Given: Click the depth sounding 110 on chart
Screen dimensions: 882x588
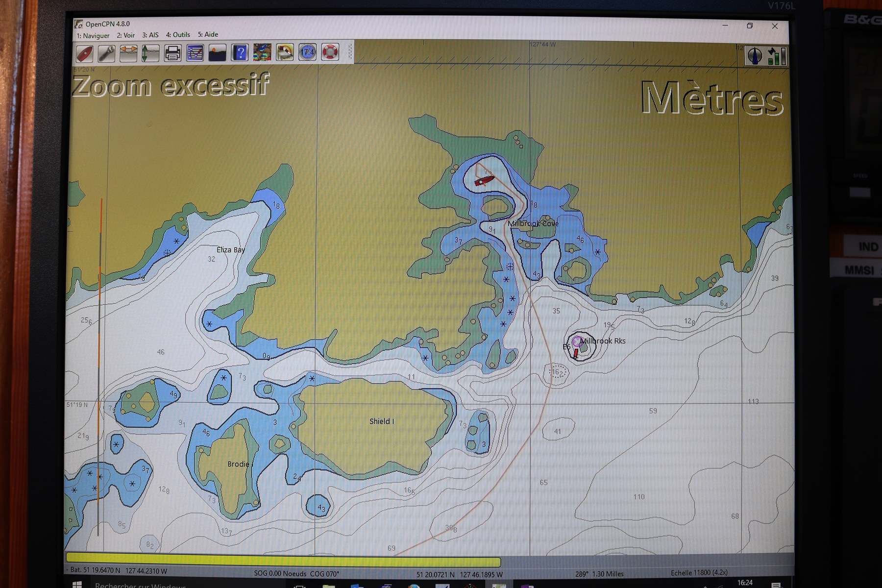Looking at the screenshot, I should (639, 497).
